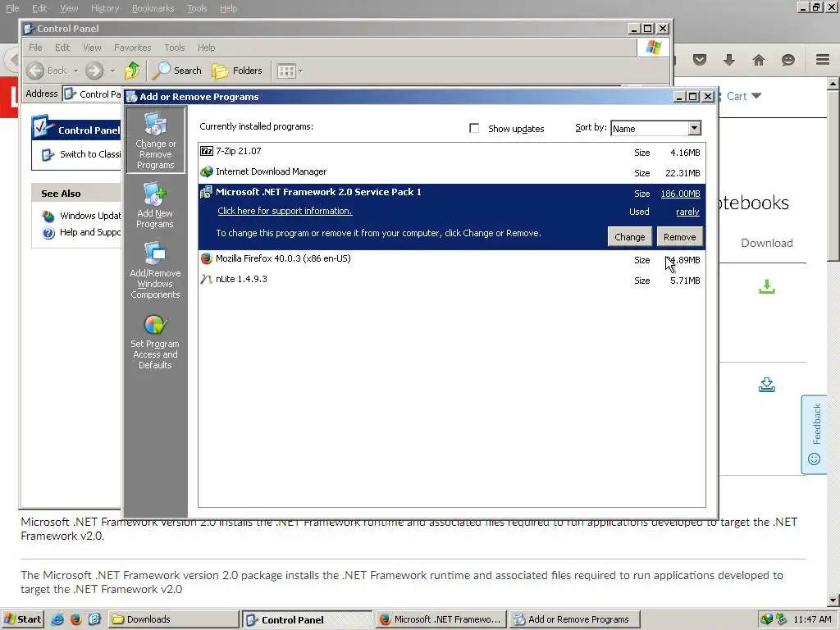Select Change or Remove Programs sidebar icon
The image size is (840, 630).
(155, 140)
